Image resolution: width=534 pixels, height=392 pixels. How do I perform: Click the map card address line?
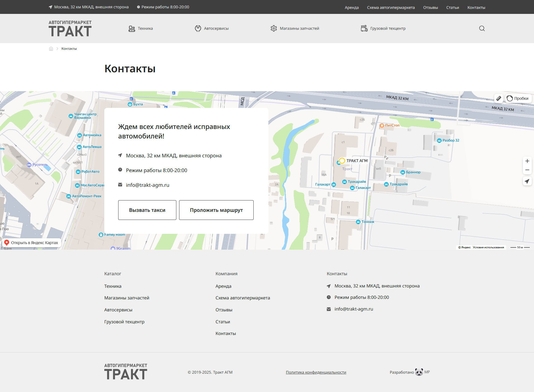click(x=174, y=156)
